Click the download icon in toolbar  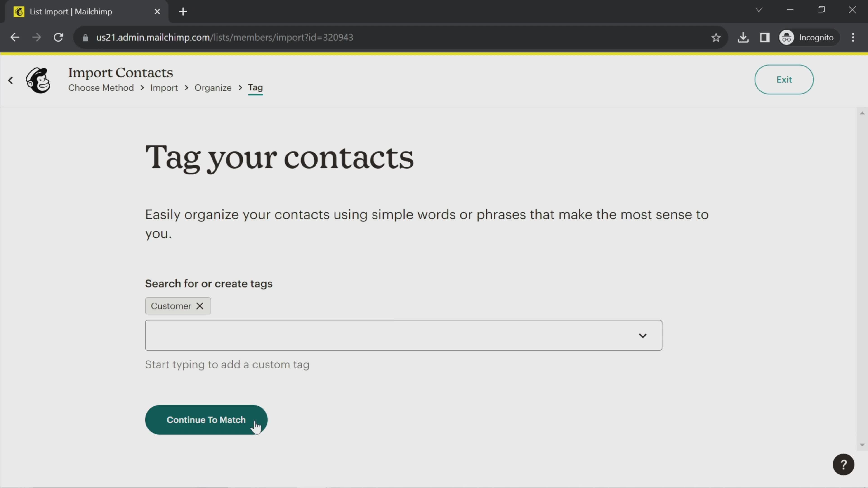pos(743,37)
